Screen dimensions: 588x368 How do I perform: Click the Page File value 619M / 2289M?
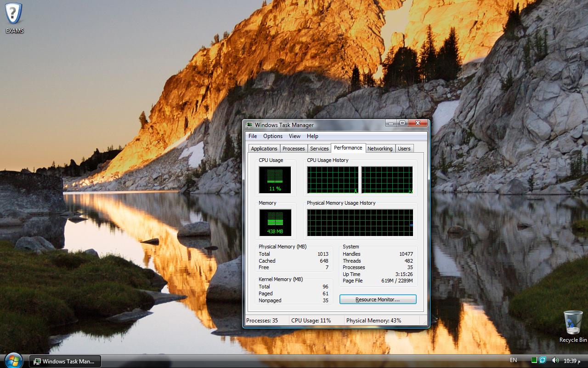pos(397,281)
